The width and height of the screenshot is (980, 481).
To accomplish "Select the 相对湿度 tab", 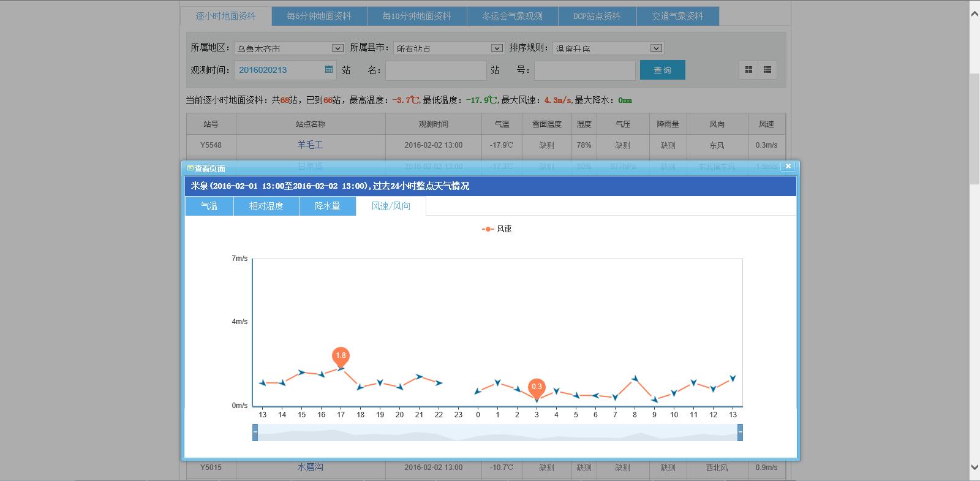I will [266, 206].
